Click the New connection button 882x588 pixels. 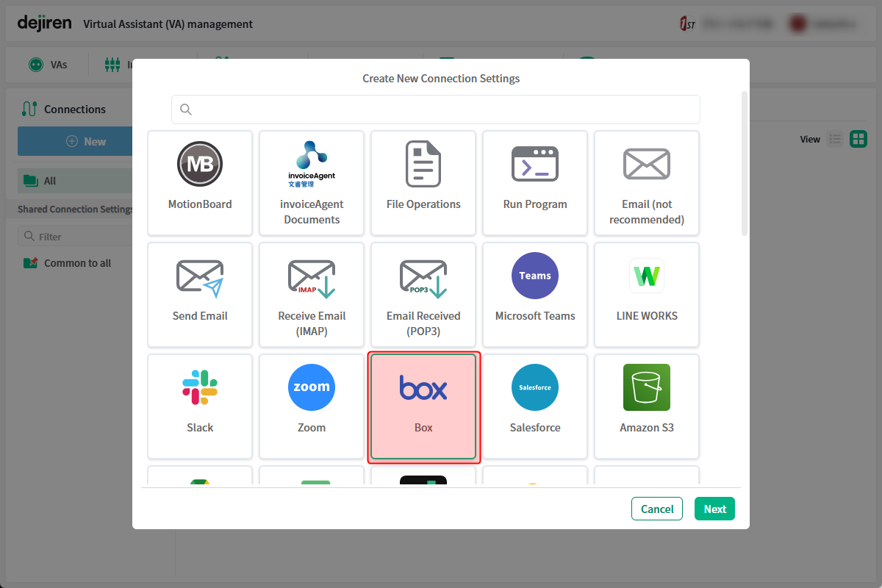tap(75, 141)
